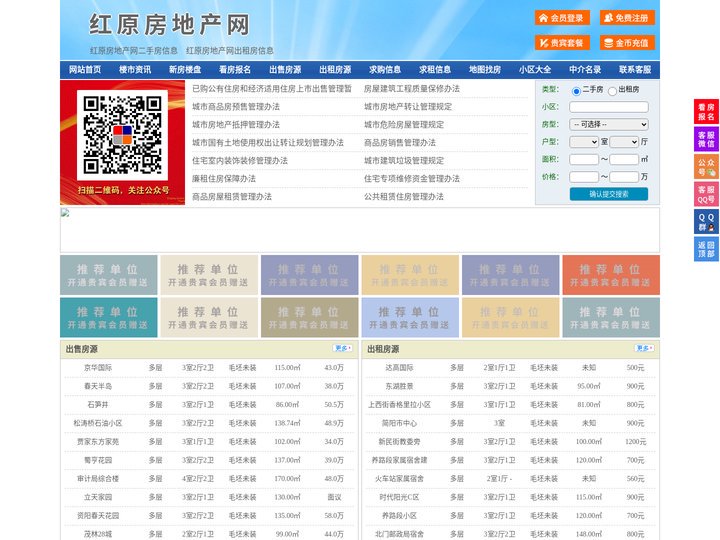Click 返回顶部 side icon
This screenshot has height=540, width=720.
706,249
